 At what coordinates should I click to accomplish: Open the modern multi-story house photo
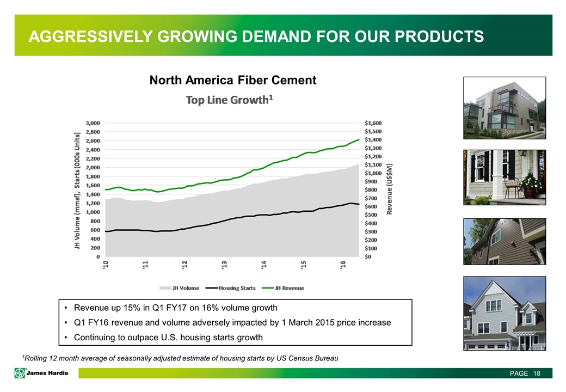tap(505, 108)
